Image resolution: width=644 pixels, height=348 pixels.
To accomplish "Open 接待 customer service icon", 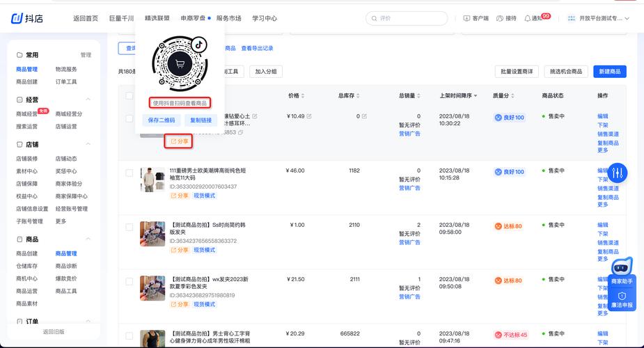I will 499,19.
